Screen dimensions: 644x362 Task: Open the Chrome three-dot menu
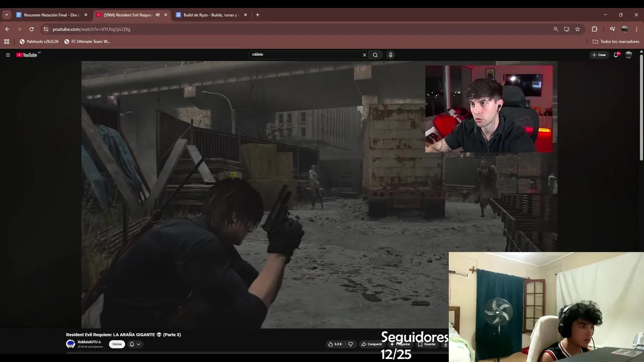point(637,29)
